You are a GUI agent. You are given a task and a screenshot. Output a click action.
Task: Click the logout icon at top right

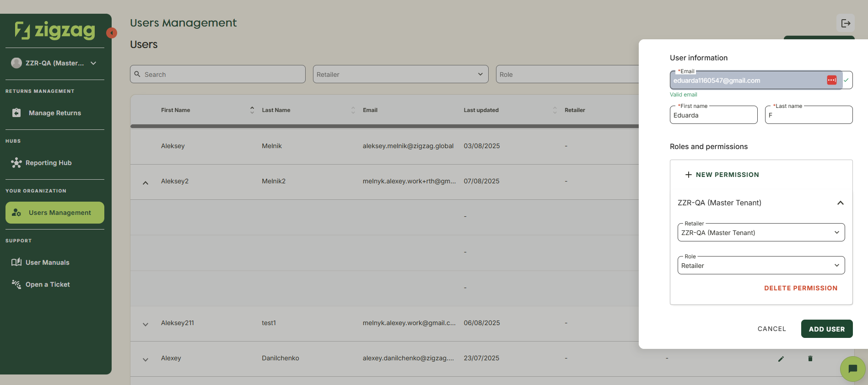pyautogui.click(x=845, y=23)
